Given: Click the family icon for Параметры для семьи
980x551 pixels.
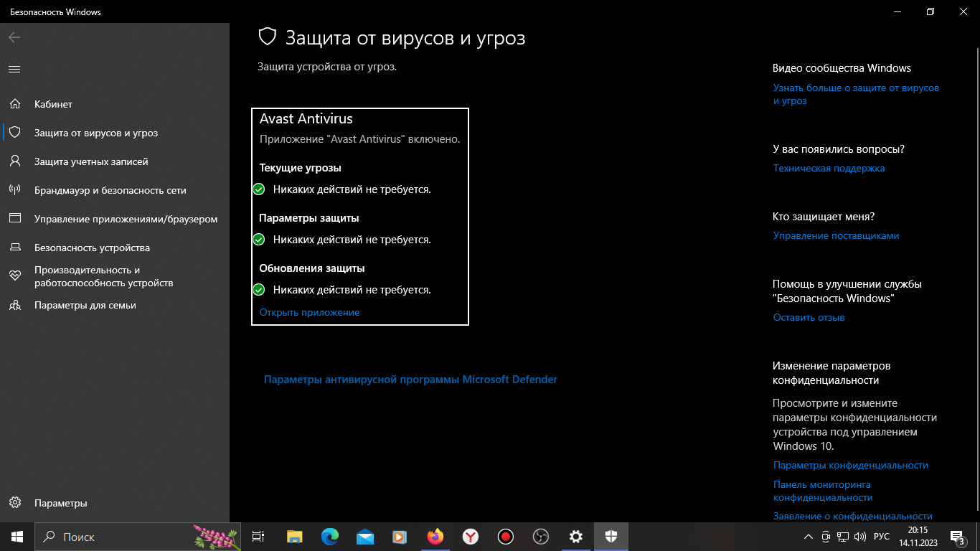Looking at the screenshot, I should (14, 305).
